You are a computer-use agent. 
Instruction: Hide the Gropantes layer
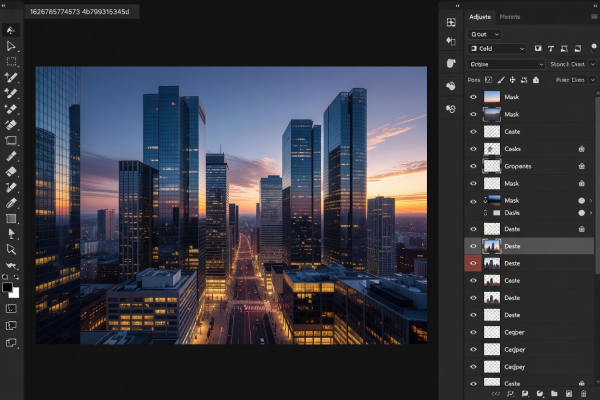473,166
